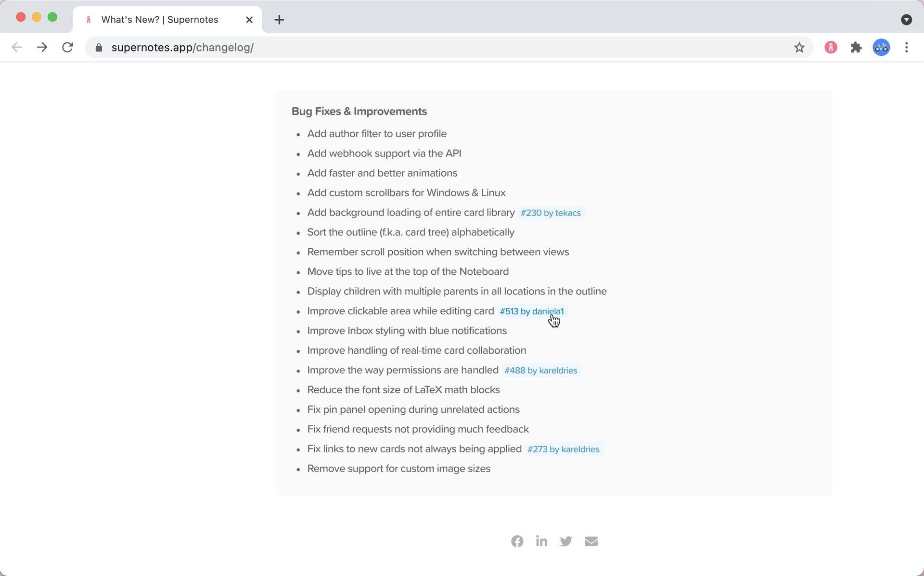Open the "#230 by tekacs" link
924x576 pixels.
551,213
